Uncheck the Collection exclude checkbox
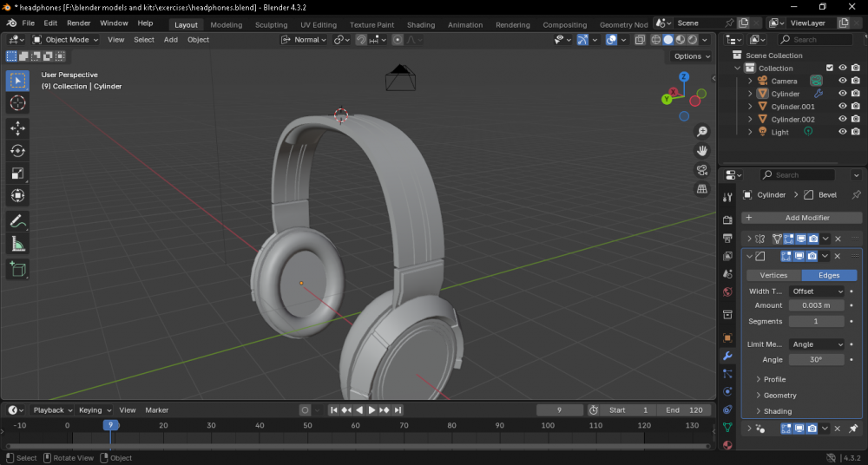The height and width of the screenshot is (465, 868). [x=830, y=68]
